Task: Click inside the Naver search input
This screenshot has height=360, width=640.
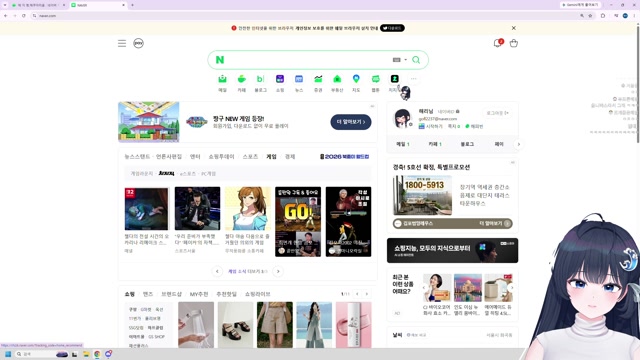Action: pos(308,60)
